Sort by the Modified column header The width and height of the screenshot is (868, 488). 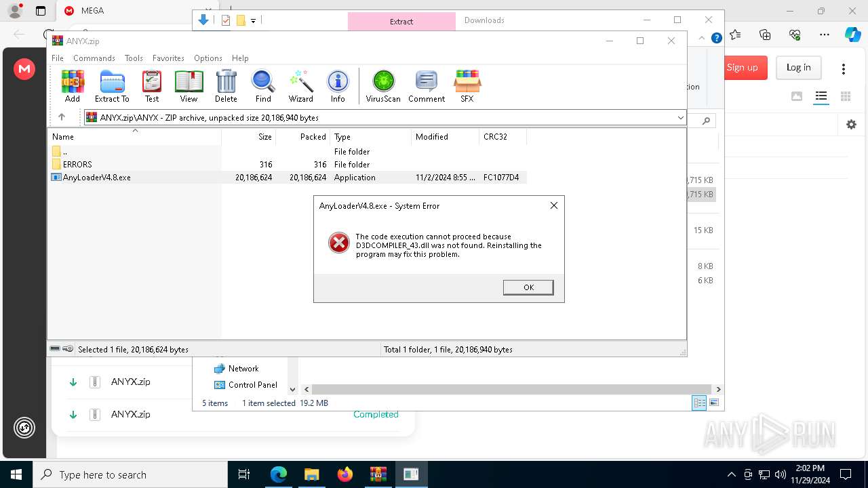tap(445, 136)
